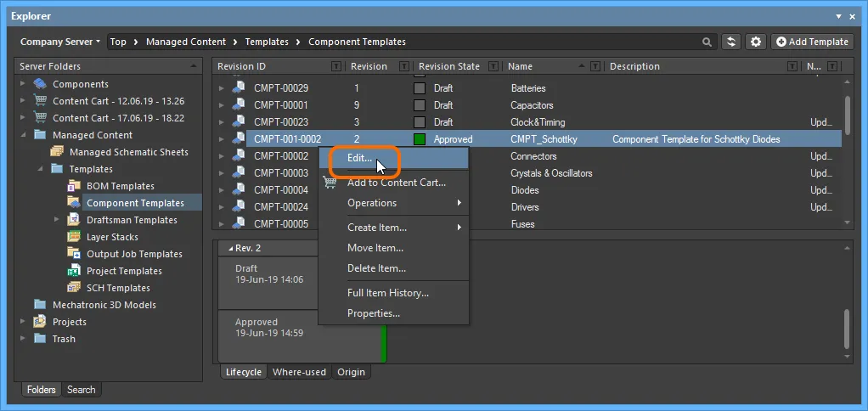The width and height of the screenshot is (868, 411).
Task: Select the Folders tab
Action: [42, 390]
